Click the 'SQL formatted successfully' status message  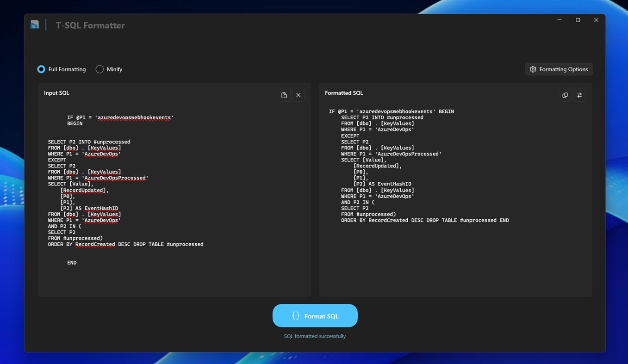[315, 336]
